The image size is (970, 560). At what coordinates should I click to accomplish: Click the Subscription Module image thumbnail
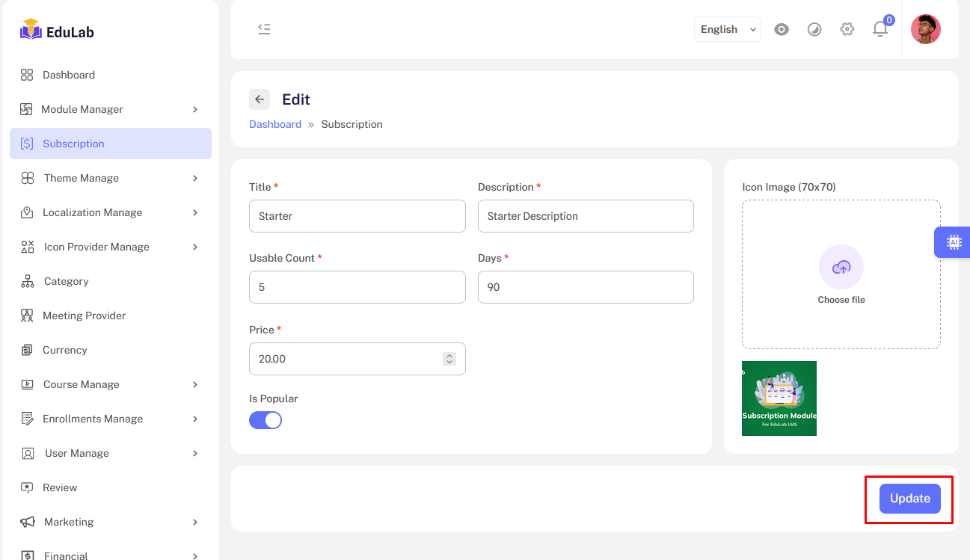[x=779, y=398]
